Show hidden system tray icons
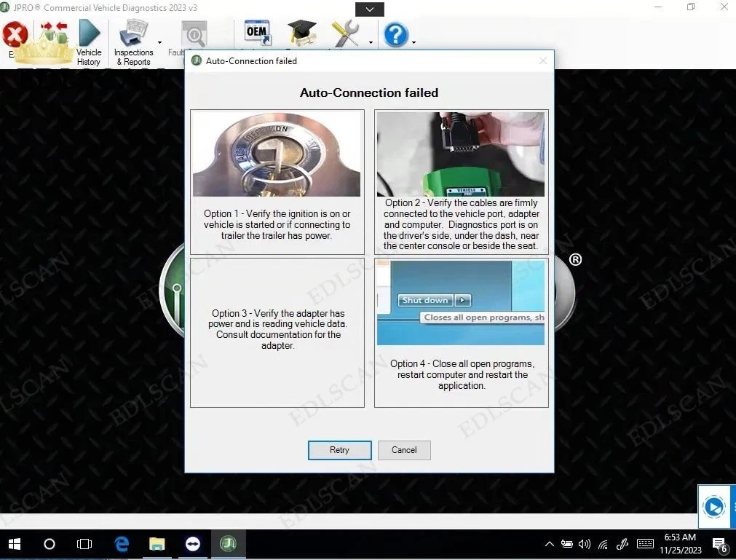The height and width of the screenshot is (560, 736). click(549, 544)
